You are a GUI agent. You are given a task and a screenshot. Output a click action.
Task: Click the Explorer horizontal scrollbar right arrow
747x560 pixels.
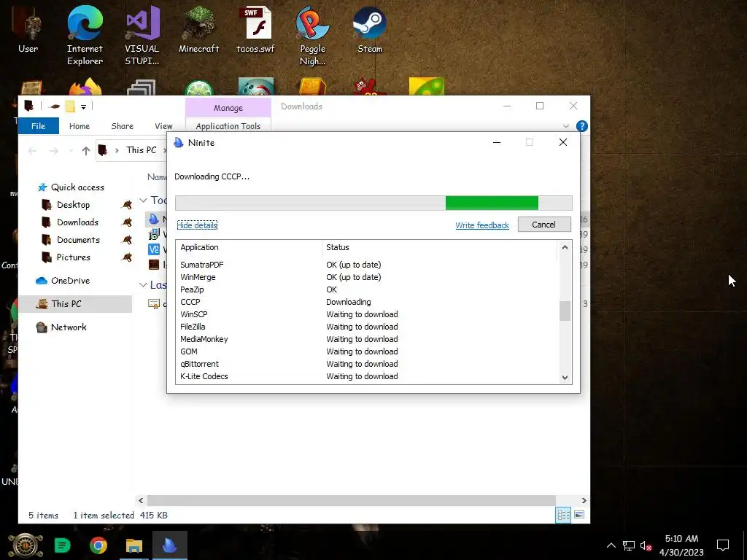(x=584, y=500)
